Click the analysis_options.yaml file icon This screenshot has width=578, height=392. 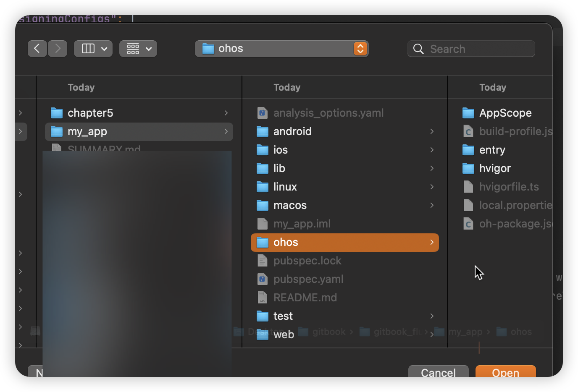pyautogui.click(x=263, y=113)
